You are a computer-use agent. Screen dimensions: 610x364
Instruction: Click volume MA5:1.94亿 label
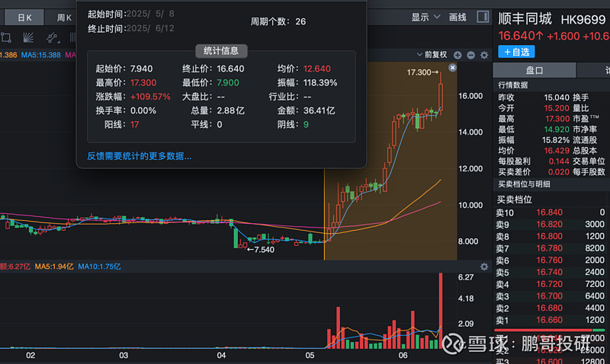[54, 267]
